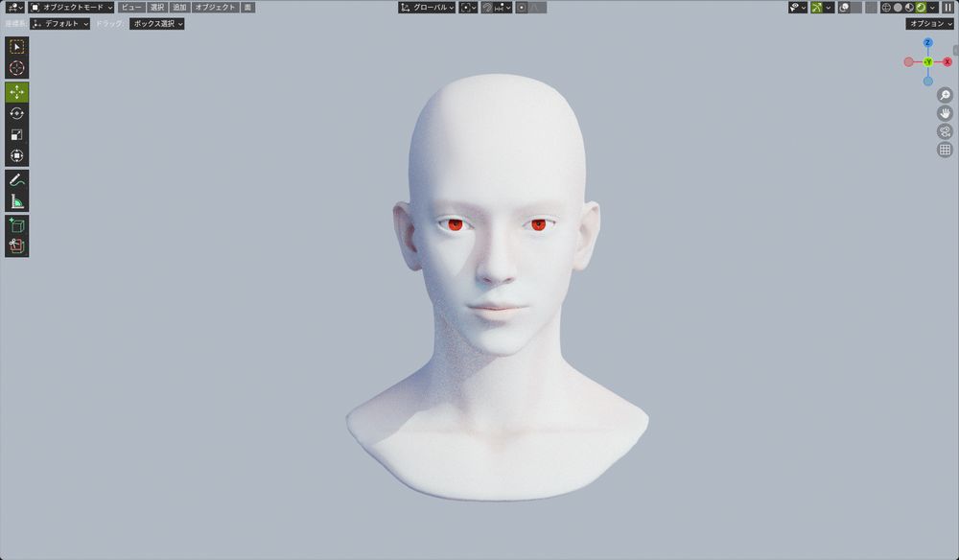Toggle proportional editing button
This screenshot has width=959, height=560.
(521, 8)
